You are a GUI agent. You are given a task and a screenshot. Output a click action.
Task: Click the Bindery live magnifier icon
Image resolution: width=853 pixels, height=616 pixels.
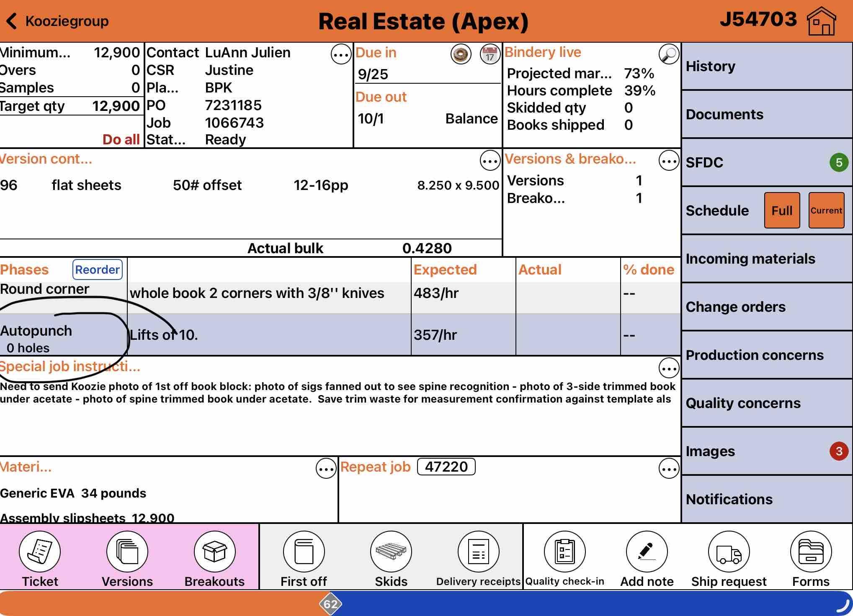669,54
